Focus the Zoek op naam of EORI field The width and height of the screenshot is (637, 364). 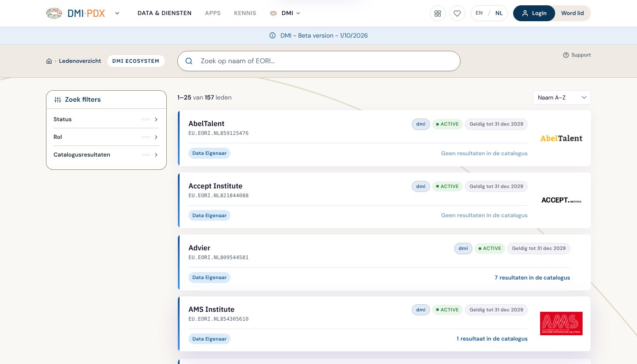319,61
